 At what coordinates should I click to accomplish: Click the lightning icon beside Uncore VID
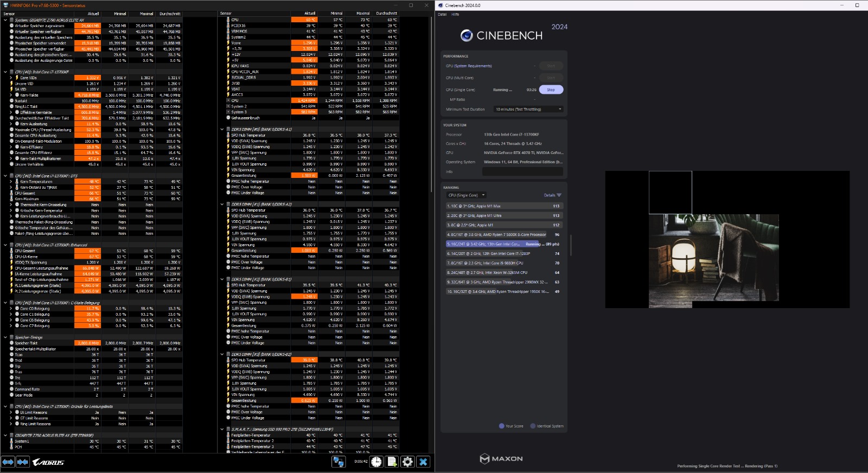tap(11, 84)
